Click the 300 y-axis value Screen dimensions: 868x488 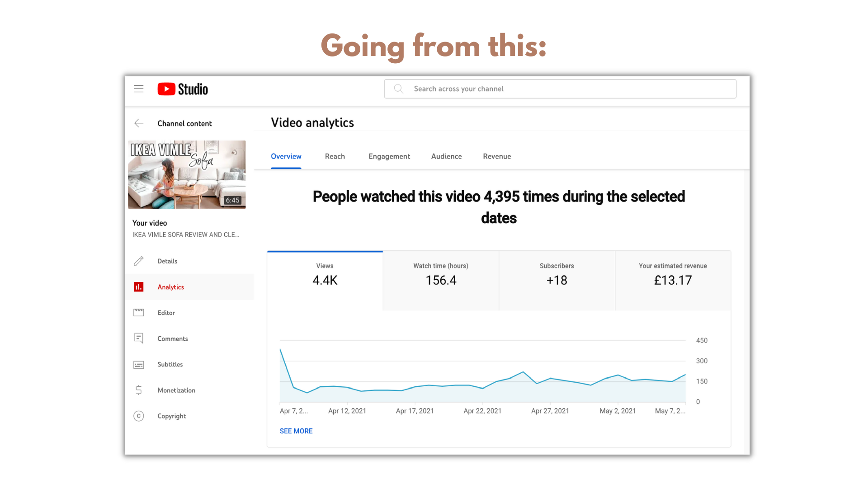pyautogui.click(x=702, y=361)
